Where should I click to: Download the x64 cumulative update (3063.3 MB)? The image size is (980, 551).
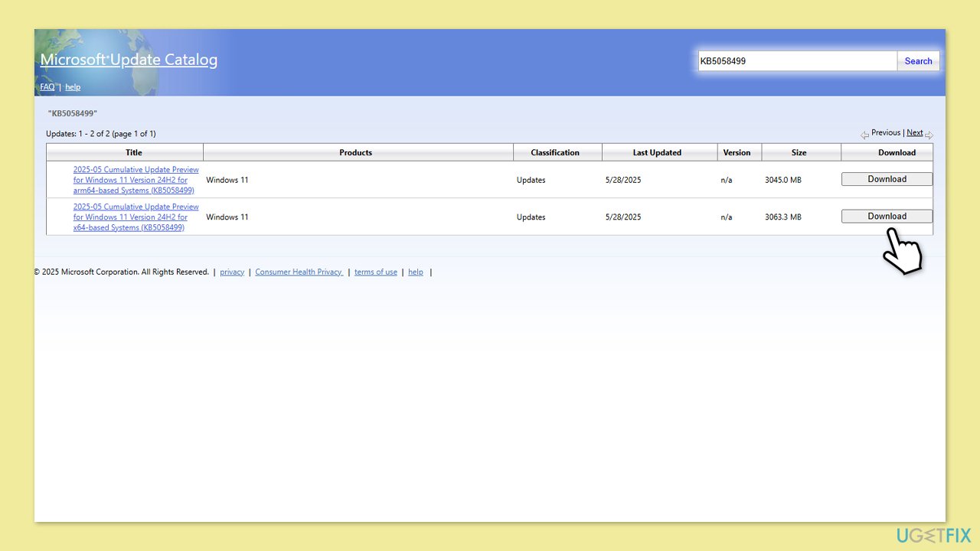coord(887,216)
